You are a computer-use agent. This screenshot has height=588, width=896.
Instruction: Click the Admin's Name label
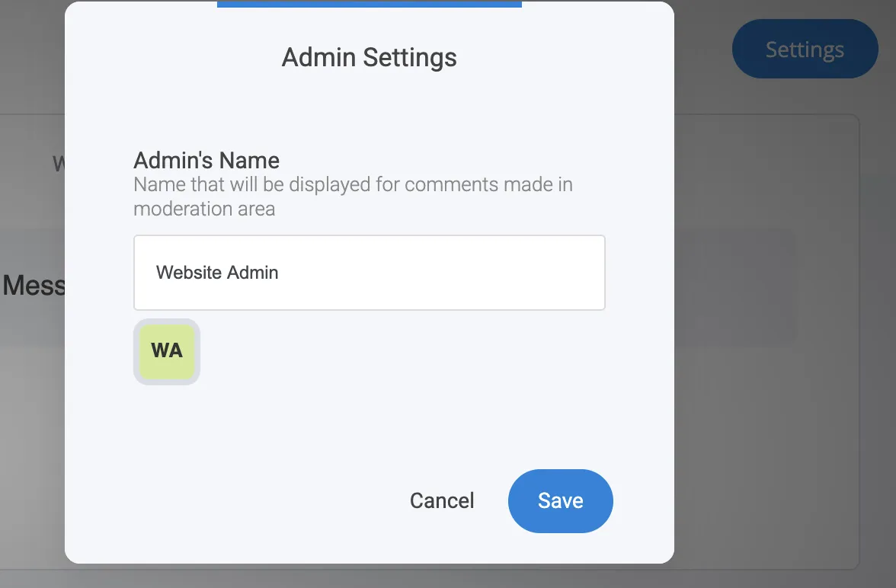206,161
